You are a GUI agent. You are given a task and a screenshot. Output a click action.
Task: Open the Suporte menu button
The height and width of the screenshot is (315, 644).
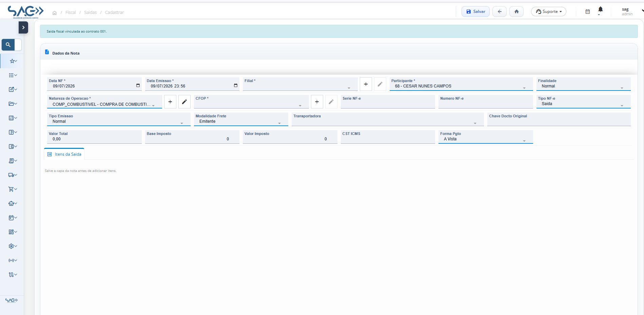pos(548,12)
